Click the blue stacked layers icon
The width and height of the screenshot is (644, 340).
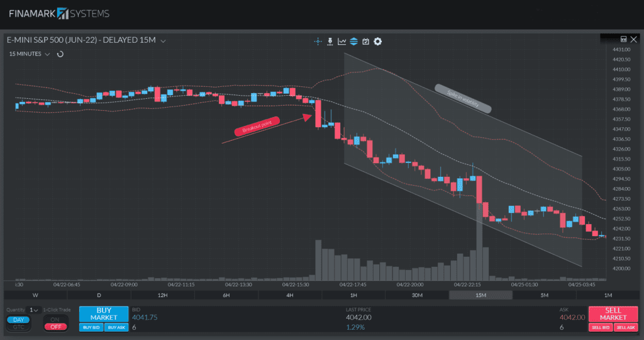353,42
